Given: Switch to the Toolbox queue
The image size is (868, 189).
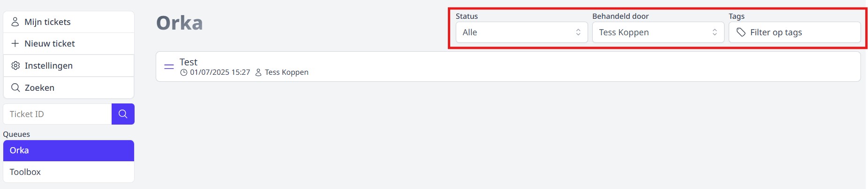Looking at the screenshot, I should (x=68, y=172).
